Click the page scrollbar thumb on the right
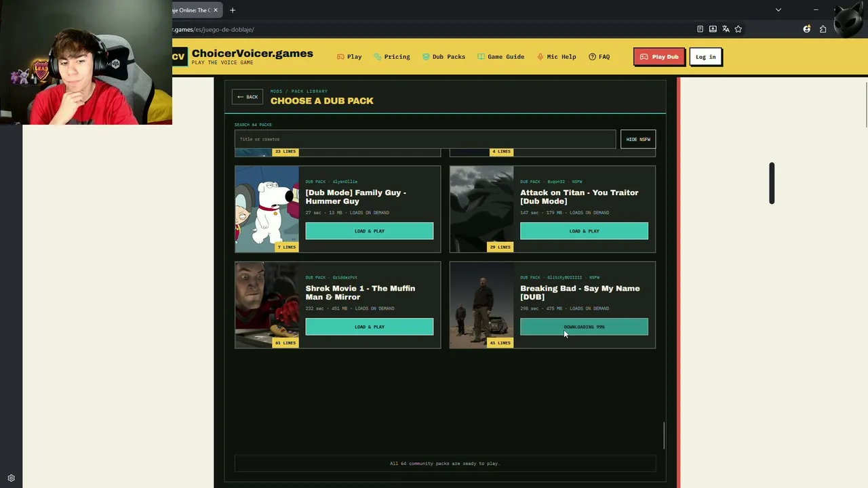This screenshot has width=868, height=488. tap(867, 104)
